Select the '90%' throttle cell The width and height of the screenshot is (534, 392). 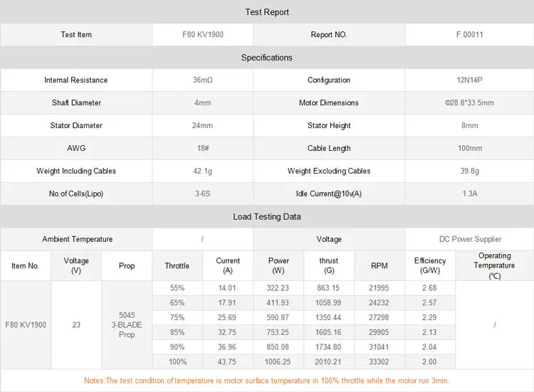(x=177, y=347)
